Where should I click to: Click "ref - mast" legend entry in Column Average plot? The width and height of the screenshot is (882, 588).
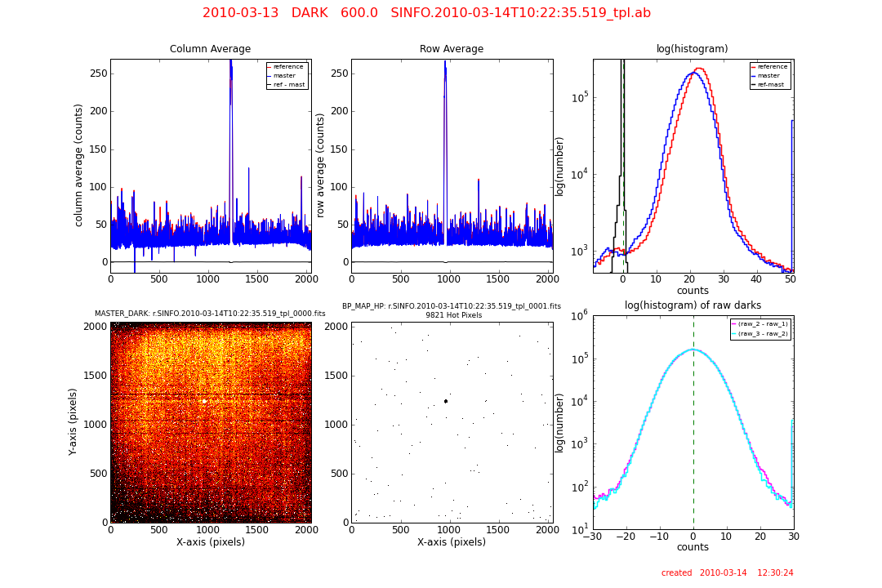[x=289, y=84]
